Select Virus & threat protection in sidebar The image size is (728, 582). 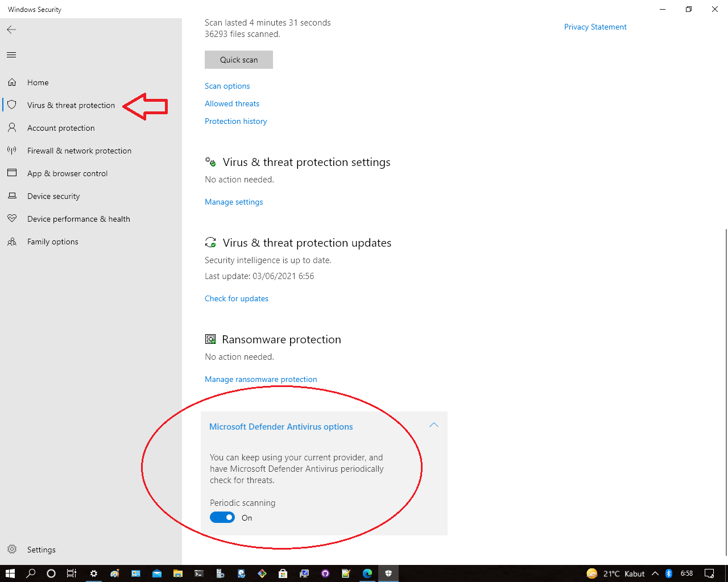[91, 105]
